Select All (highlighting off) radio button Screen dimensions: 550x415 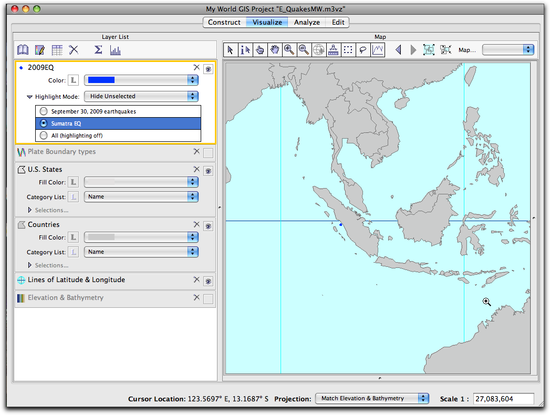point(43,135)
